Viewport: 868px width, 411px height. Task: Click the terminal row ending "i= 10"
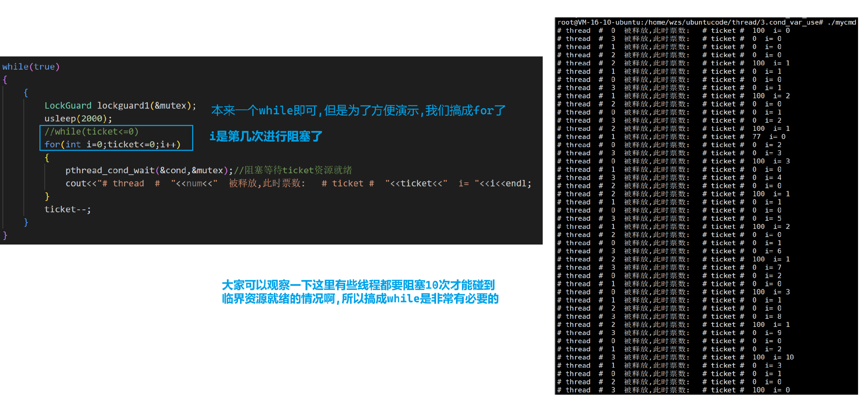[676, 357]
